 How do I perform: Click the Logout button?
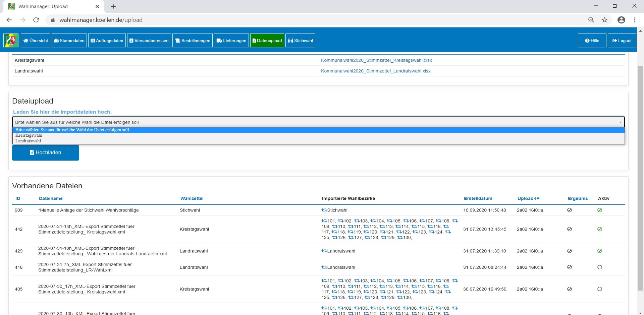tap(622, 41)
